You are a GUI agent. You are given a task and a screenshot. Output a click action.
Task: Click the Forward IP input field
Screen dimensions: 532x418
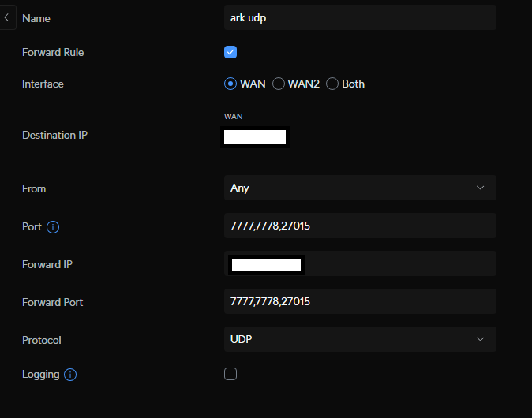360,263
